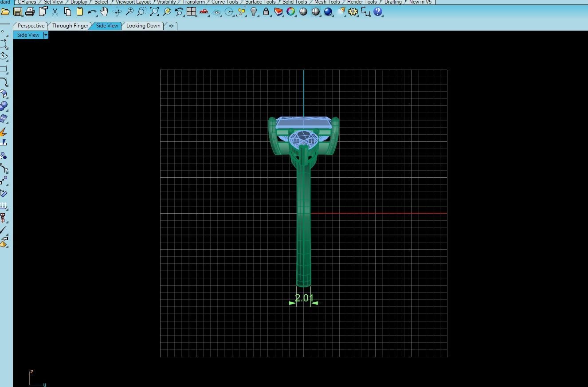Open the Visibility toolbar tab
The width and height of the screenshot is (588, 387).
point(166,2)
